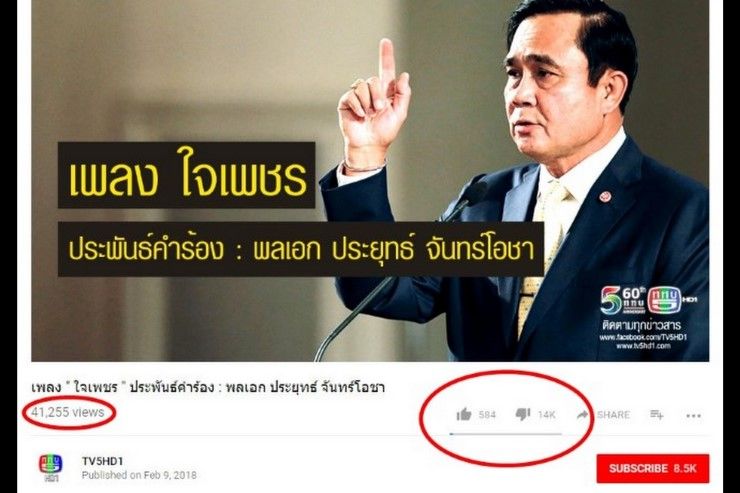
Task: Click the www.tv5hd1.com text in video
Action: [x=643, y=346]
